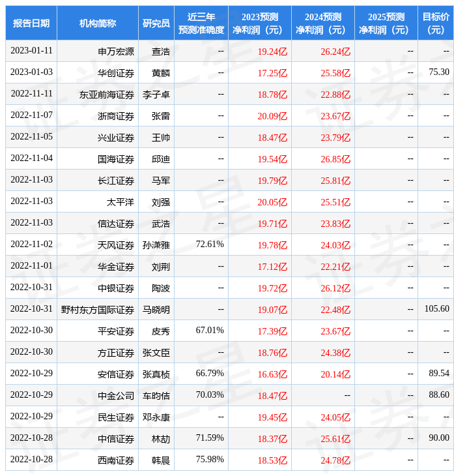Select researcher 韩晨 cell
Viewport: 454px width, 476px height.
pos(156,460)
